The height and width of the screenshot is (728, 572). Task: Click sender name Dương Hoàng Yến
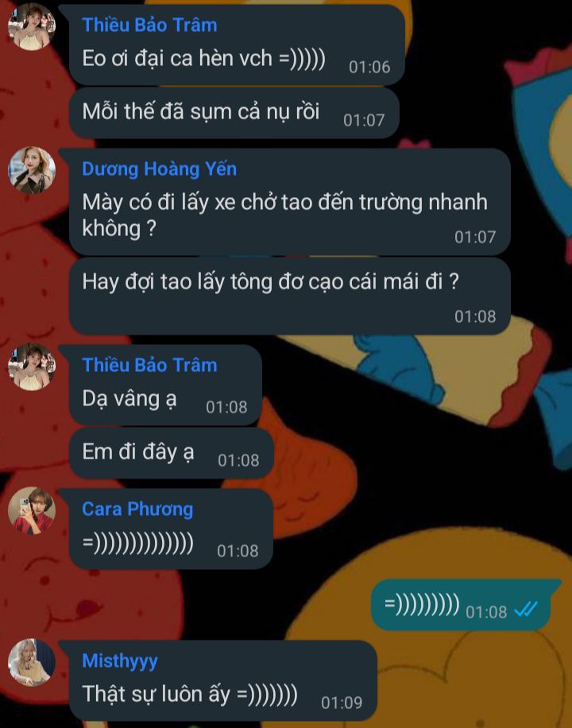pos(159,169)
